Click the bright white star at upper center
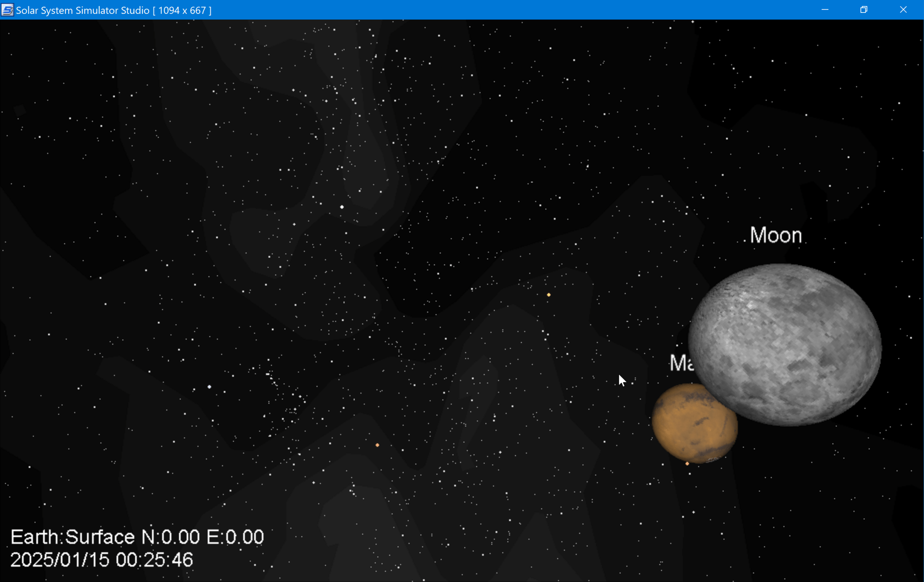The image size is (924, 582). 342,207
